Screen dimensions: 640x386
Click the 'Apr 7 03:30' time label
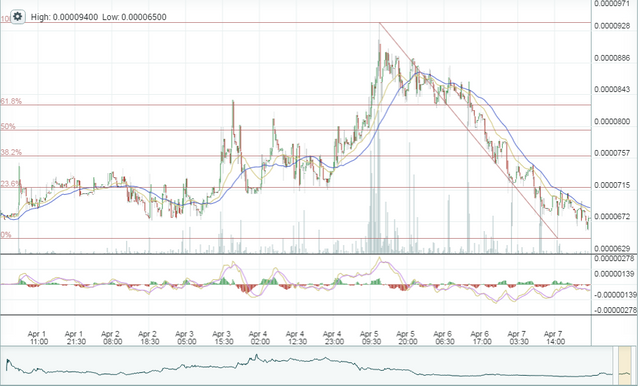click(517, 337)
